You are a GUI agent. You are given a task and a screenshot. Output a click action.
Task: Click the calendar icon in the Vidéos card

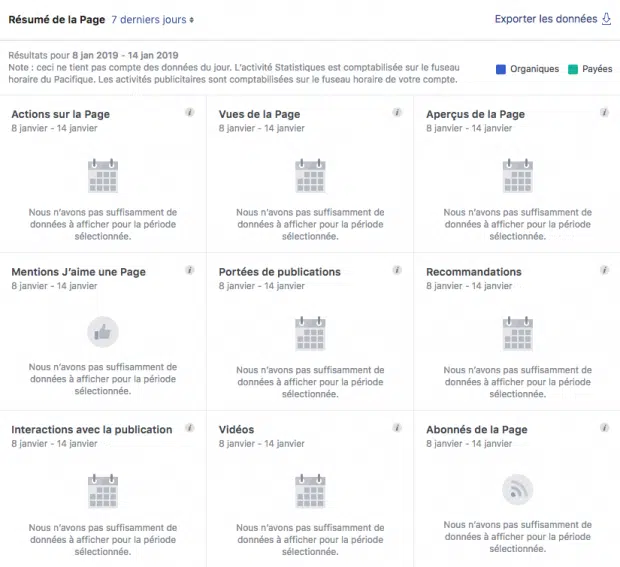tap(310, 491)
